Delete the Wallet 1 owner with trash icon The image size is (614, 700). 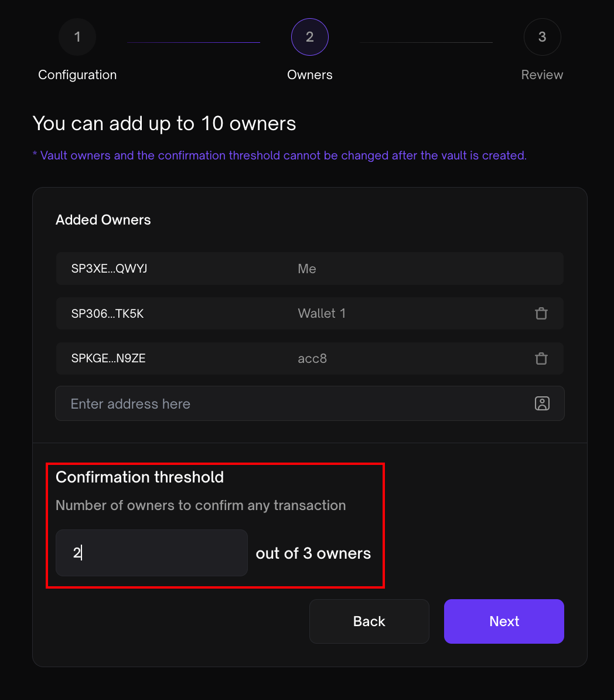pyautogui.click(x=541, y=314)
